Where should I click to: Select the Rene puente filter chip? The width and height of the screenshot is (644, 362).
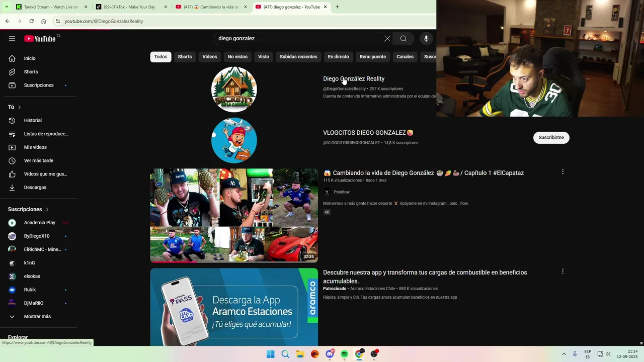pos(373,57)
